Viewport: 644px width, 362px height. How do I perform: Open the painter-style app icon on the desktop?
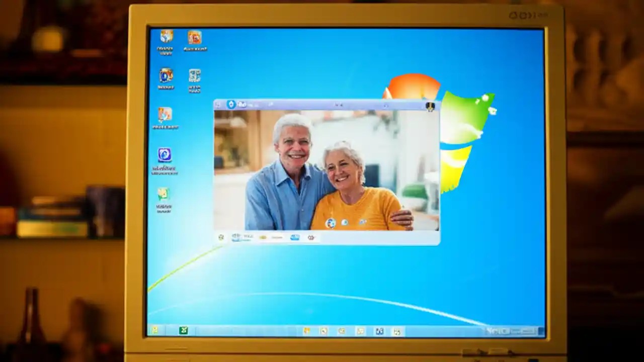coord(164,116)
